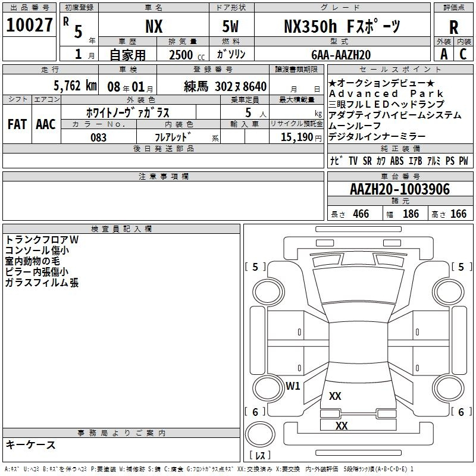Screen dimensions: 476x476
Task: Select the Advanced Park sales point
Action: click(386, 93)
